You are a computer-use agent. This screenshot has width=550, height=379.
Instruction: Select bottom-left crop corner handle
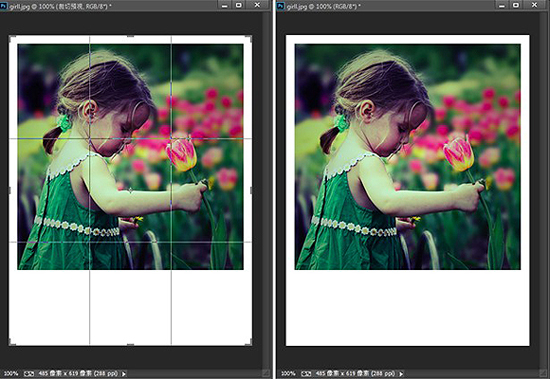12,343
